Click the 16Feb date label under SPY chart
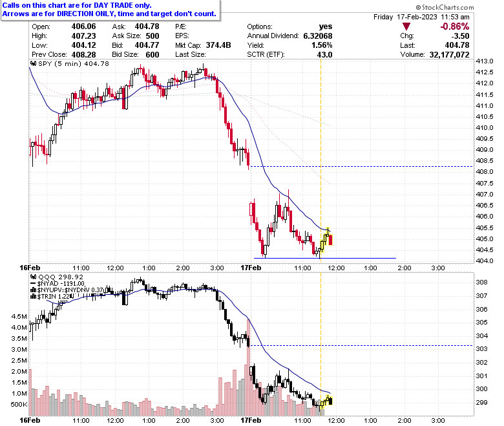The width and height of the screenshot is (504, 426). pyautogui.click(x=30, y=268)
